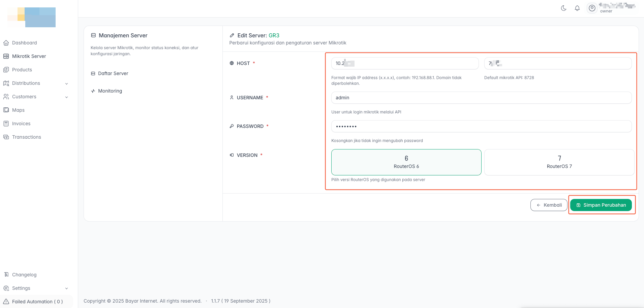The image size is (644, 308).
Task: Click the Changelog icon in sidebar
Action: [6, 275]
